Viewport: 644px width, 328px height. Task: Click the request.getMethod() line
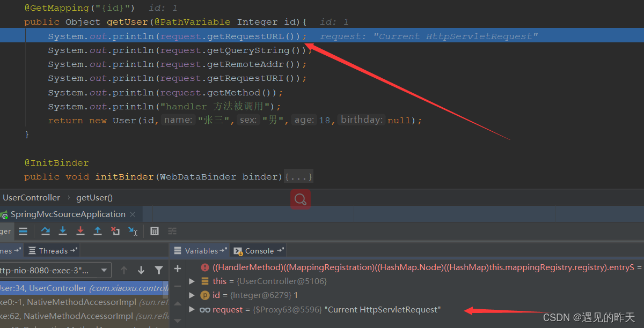[x=165, y=92]
